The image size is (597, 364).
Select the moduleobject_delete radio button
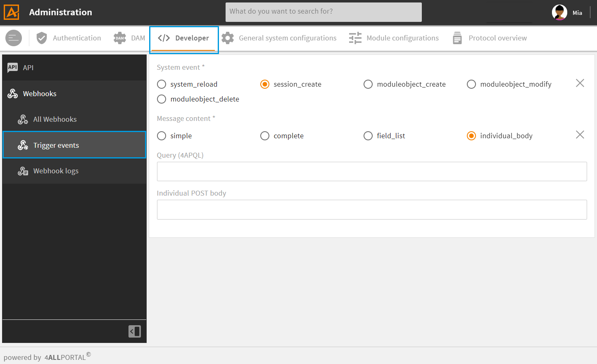(162, 99)
